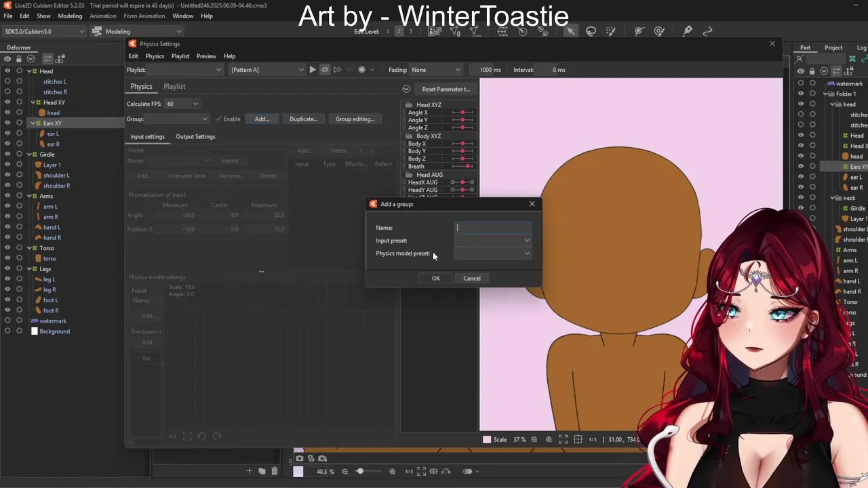The height and width of the screenshot is (488, 868).
Task: Open the SDK5.0/Cubism5.0 dropdown
Action: [44, 31]
